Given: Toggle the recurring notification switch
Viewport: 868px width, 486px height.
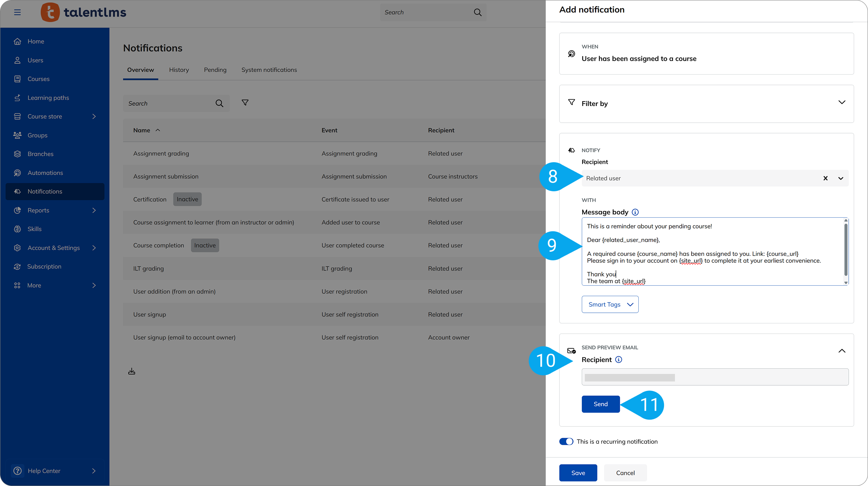Looking at the screenshot, I should tap(566, 441).
